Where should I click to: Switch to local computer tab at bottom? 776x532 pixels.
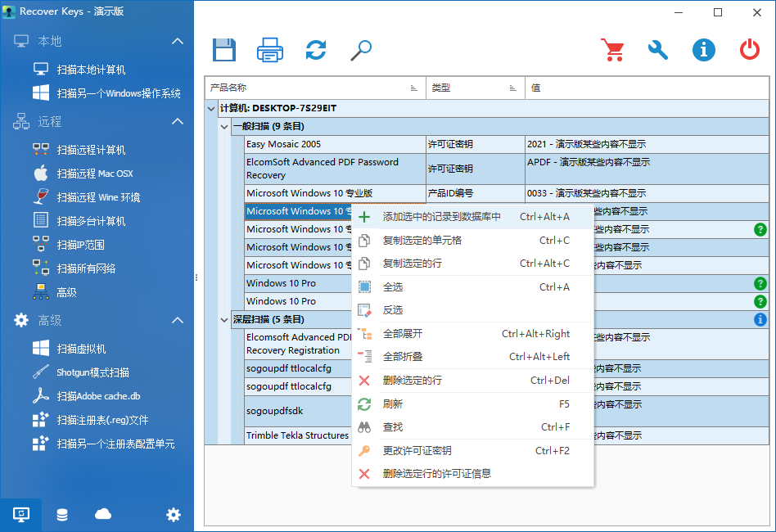[x=20, y=515]
